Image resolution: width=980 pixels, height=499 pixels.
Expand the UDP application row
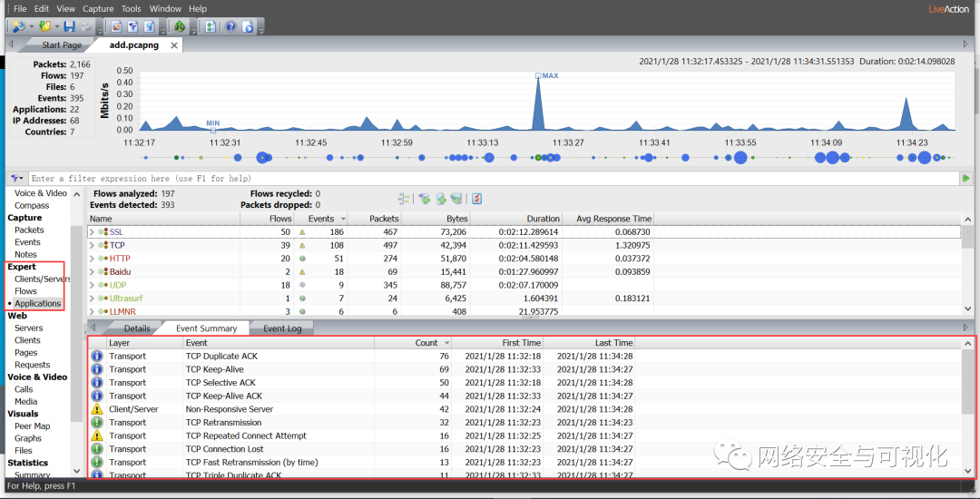coord(92,285)
